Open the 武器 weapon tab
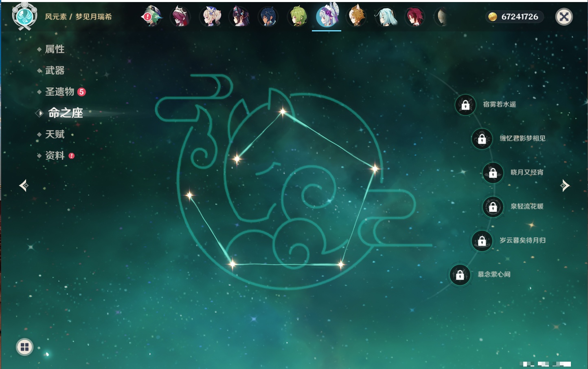Image resolution: width=588 pixels, height=369 pixels. point(55,71)
